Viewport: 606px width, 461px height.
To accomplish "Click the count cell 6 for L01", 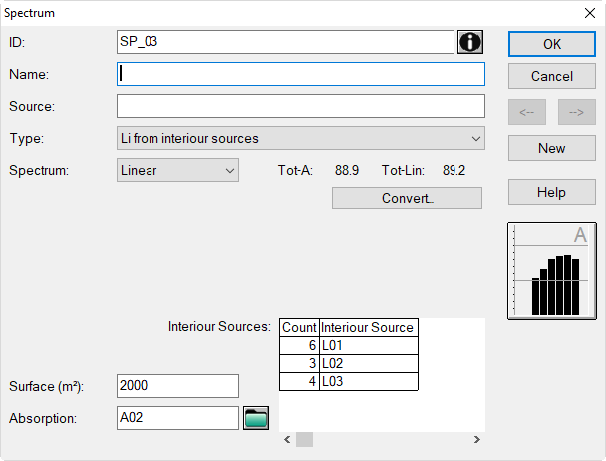I will tap(299, 345).
